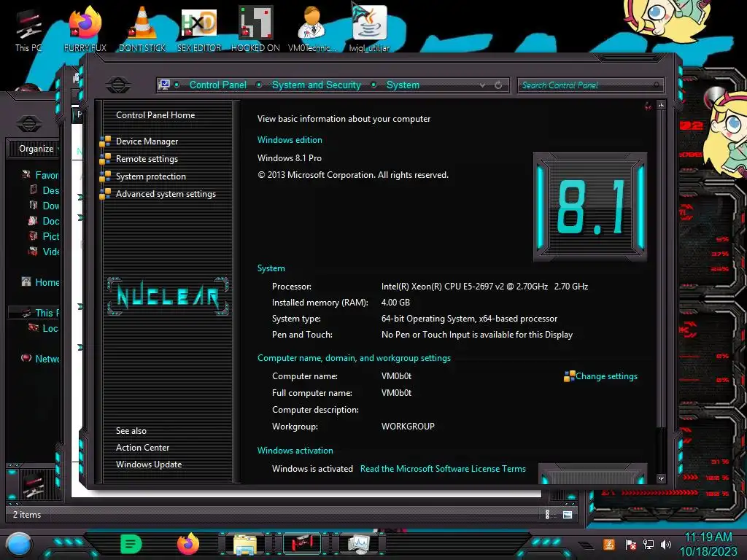This screenshot has width=747, height=560.
Task: Click the scroll-up arrow of System window
Action: [661, 105]
